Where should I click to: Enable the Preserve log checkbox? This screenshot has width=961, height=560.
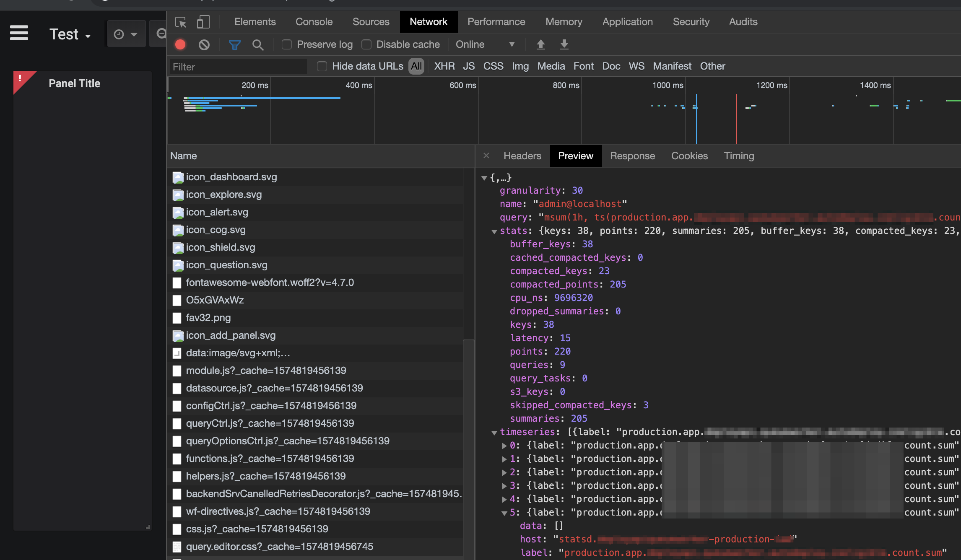(287, 44)
